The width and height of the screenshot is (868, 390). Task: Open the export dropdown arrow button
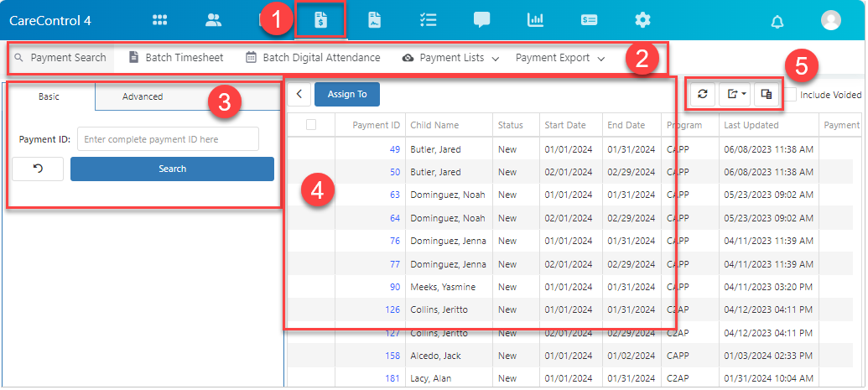click(x=735, y=94)
